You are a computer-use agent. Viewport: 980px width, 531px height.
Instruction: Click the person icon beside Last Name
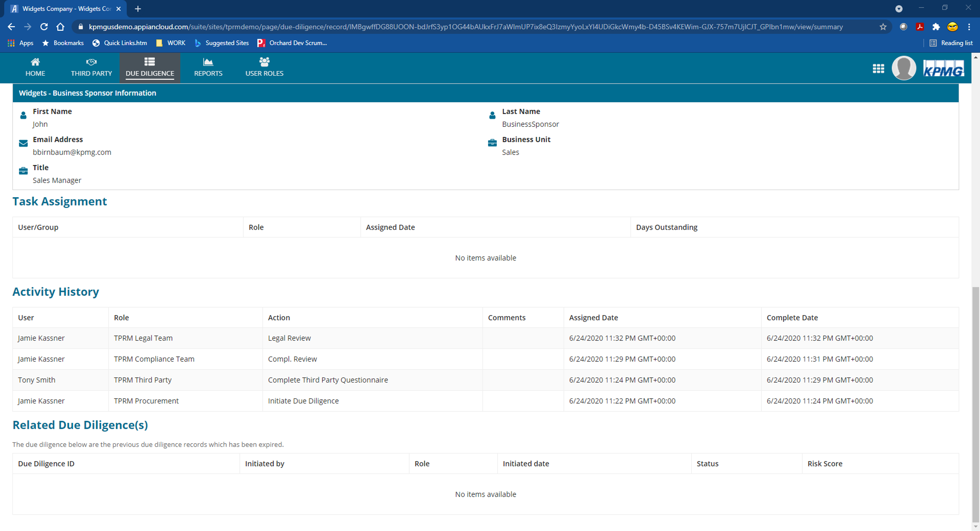(492, 115)
